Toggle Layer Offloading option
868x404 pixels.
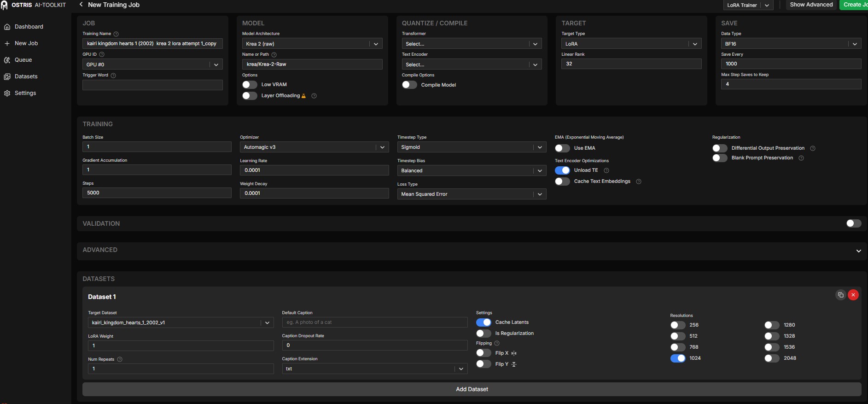click(x=250, y=96)
